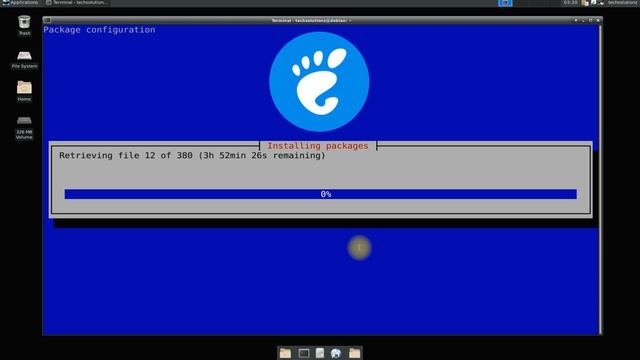
Task: Click the 'Installing packages' dialog title
Action: point(318,146)
